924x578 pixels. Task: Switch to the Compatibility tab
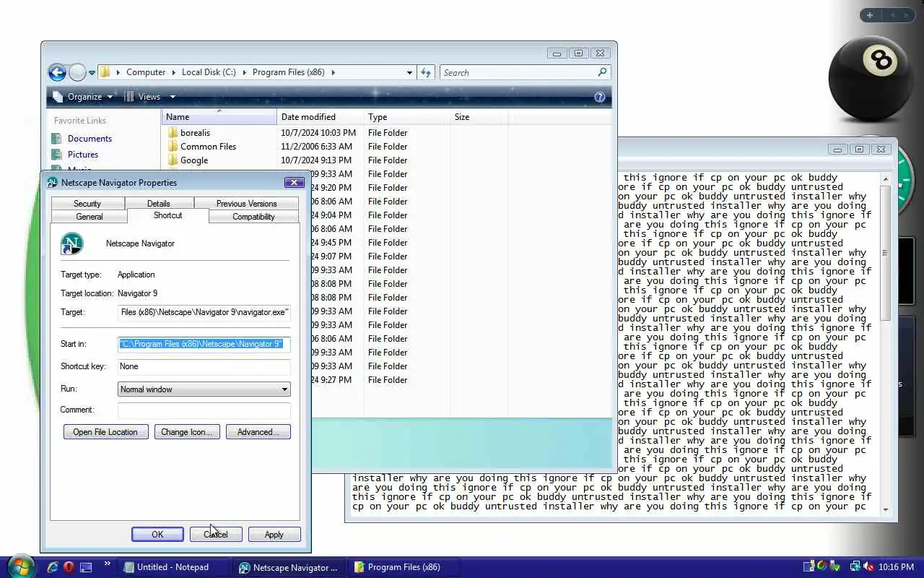[x=253, y=217]
